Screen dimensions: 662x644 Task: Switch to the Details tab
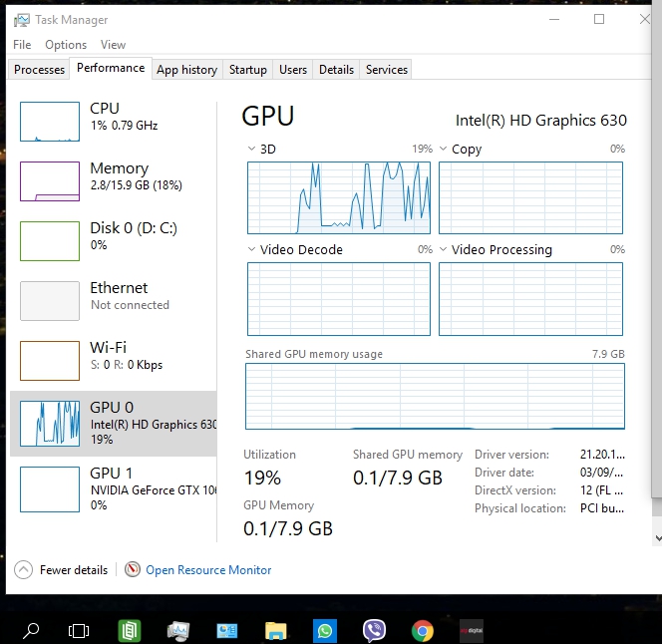pos(336,69)
